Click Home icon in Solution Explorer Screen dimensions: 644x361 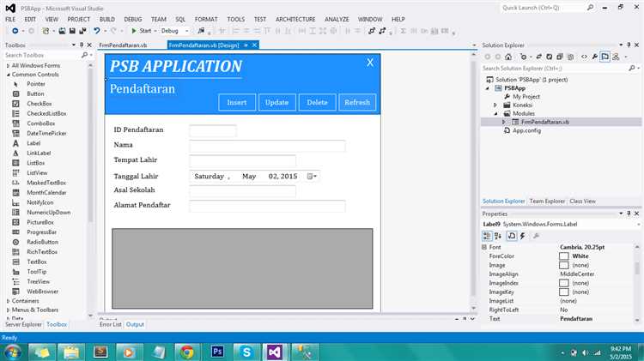[x=508, y=57]
